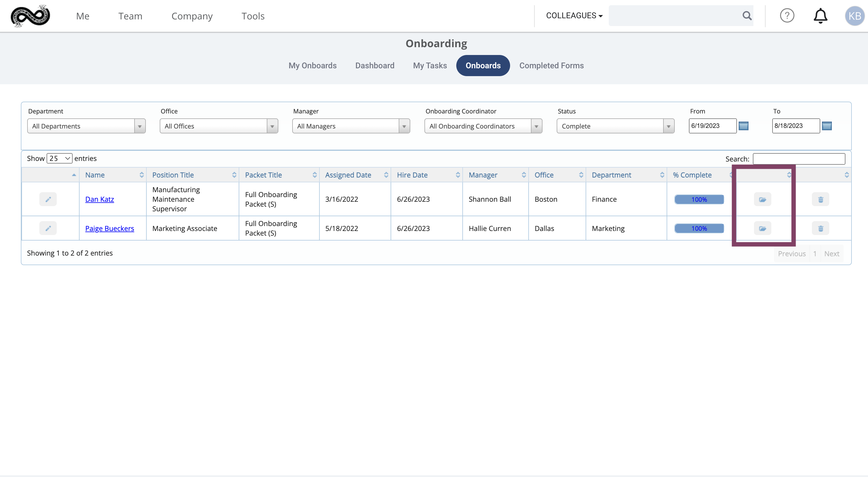
Task: Sort by Department column
Action: 626,175
